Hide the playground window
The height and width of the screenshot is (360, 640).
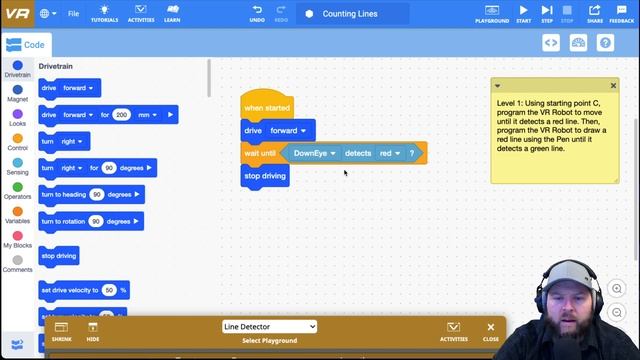click(x=93, y=332)
